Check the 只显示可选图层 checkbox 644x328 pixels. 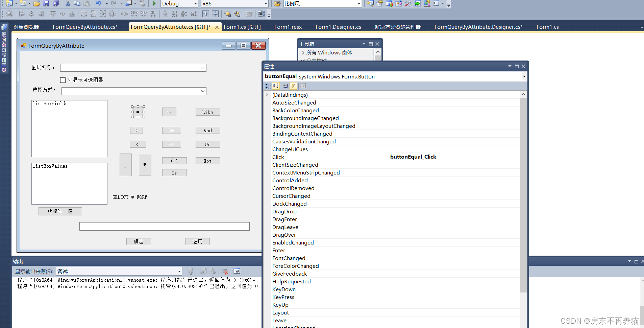coord(63,80)
